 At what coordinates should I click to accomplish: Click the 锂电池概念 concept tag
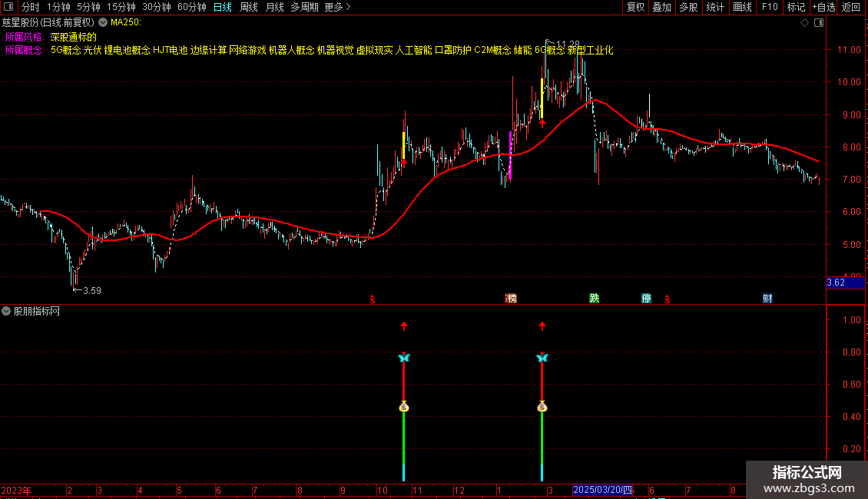click(127, 51)
